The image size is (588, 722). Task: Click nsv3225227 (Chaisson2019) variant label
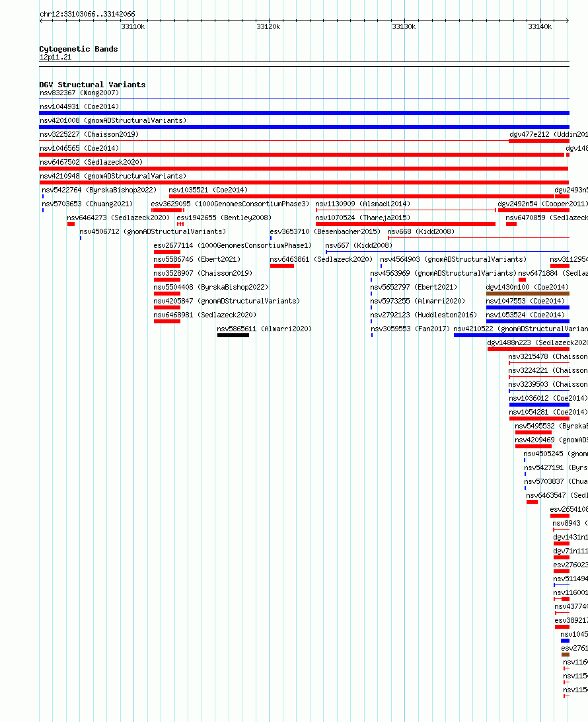pyautogui.click(x=89, y=134)
